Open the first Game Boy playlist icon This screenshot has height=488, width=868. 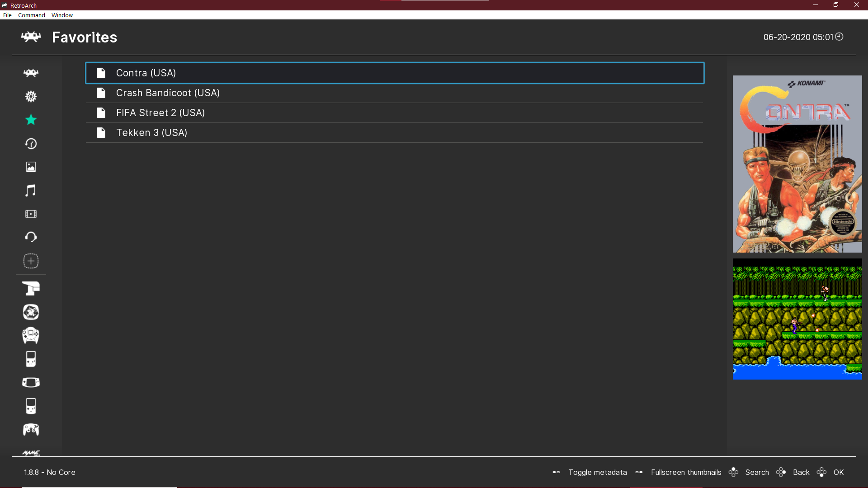click(31, 359)
